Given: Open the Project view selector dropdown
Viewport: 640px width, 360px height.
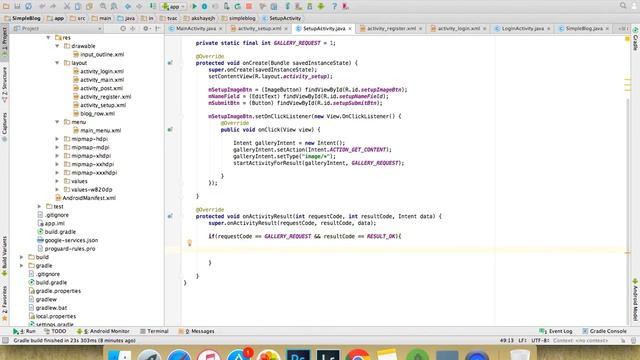Looking at the screenshot, I should (57, 29).
